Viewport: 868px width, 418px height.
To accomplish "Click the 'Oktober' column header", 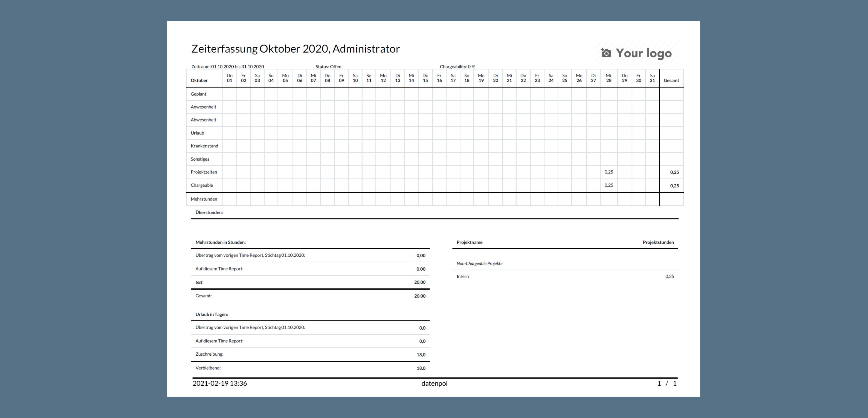I will pos(199,81).
